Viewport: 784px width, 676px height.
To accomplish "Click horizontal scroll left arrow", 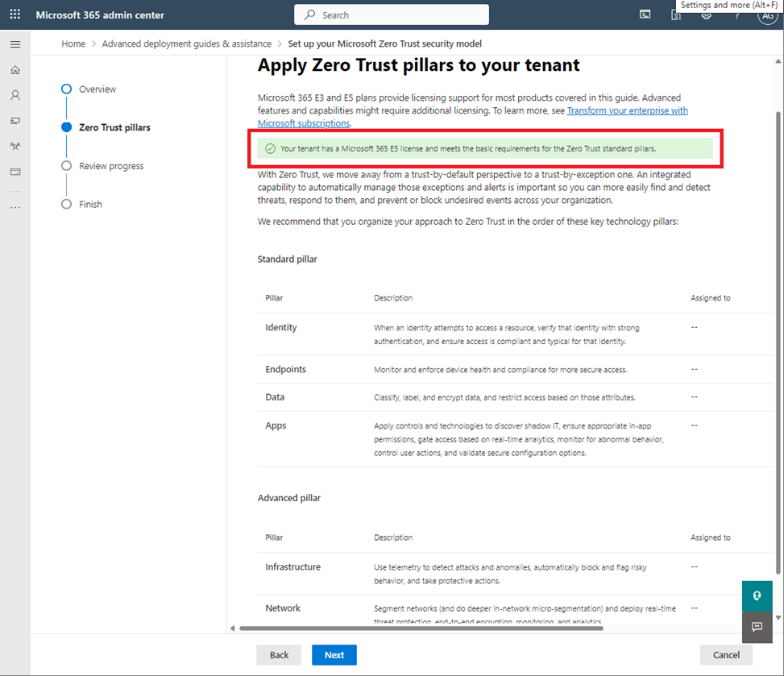I will click(x=232, y=628).
